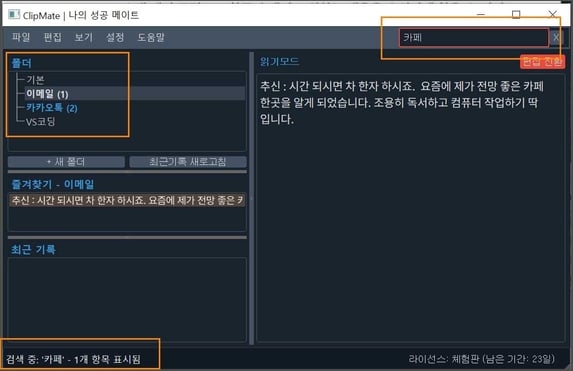Screen dimensions: 573x371
Task: Click the 최근기록 새로고침 button
Action: tap(188, 162)
